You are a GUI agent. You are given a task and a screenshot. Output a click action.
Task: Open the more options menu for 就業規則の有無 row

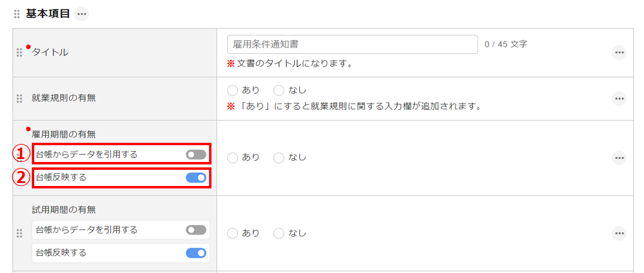pos(619,98)
